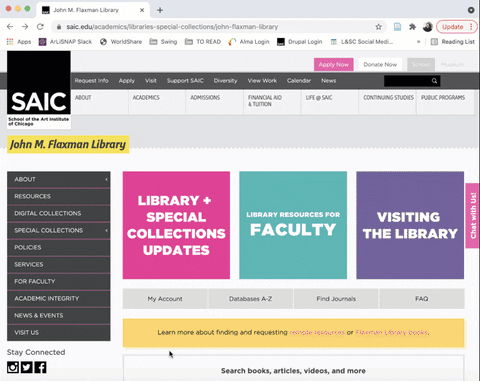Open the Drupal Login bookmark

(300, 42)
